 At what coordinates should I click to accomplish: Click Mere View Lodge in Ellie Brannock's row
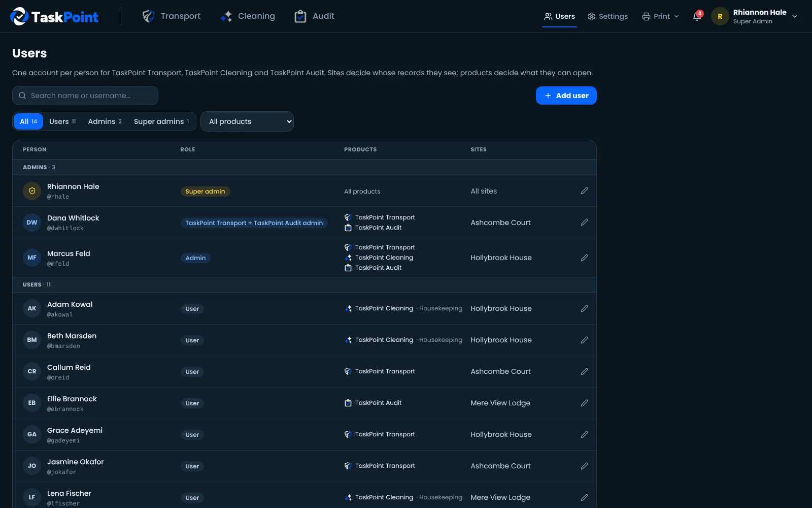click(x=500, y=403)
